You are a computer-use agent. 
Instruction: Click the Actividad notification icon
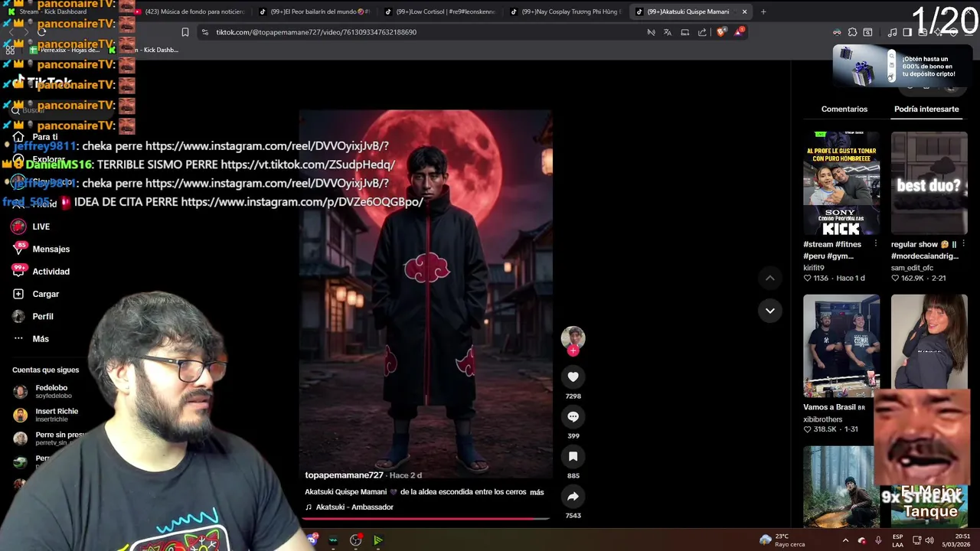click(18, 271)
